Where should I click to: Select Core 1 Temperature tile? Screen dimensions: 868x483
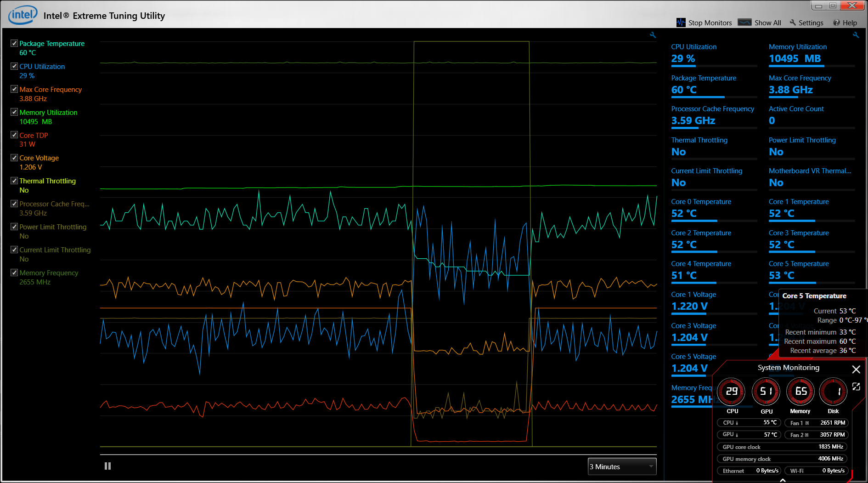(812, 210)
